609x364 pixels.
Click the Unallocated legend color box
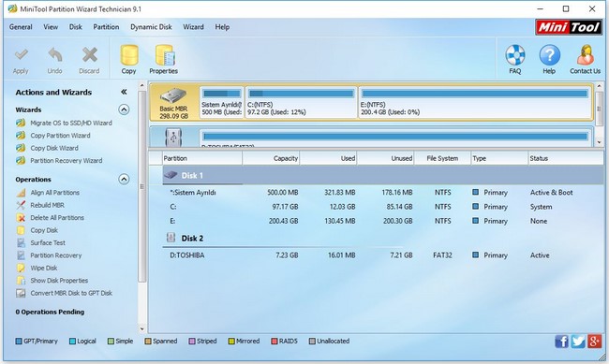312,342
